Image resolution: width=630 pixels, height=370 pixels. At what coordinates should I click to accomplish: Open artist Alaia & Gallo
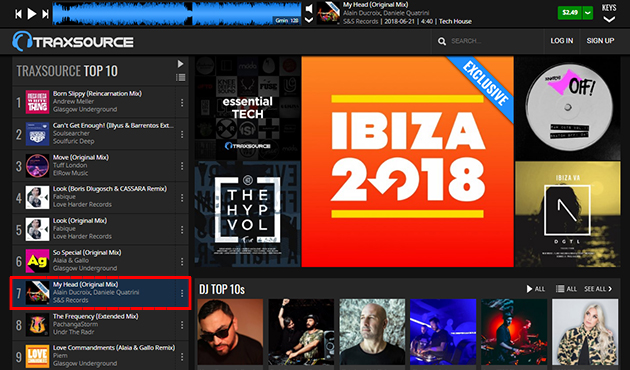click(x=71, y=260)
